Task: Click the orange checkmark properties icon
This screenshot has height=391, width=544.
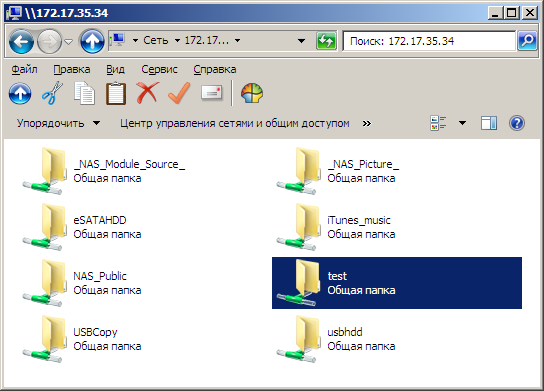Action: click(x=179, y=93)
